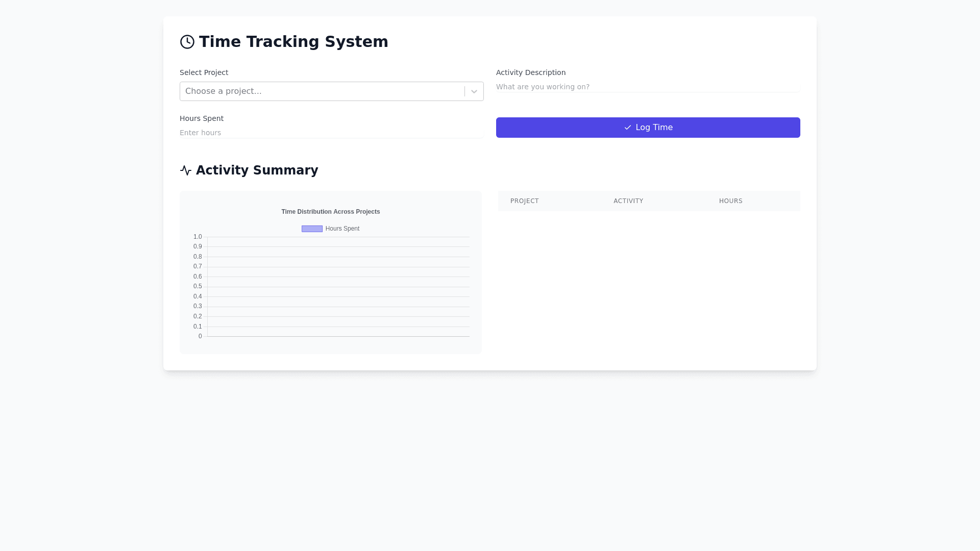980x551 pixels.
Task: Click the ACTIVITY column header
Action: click(x=628, y=201)
